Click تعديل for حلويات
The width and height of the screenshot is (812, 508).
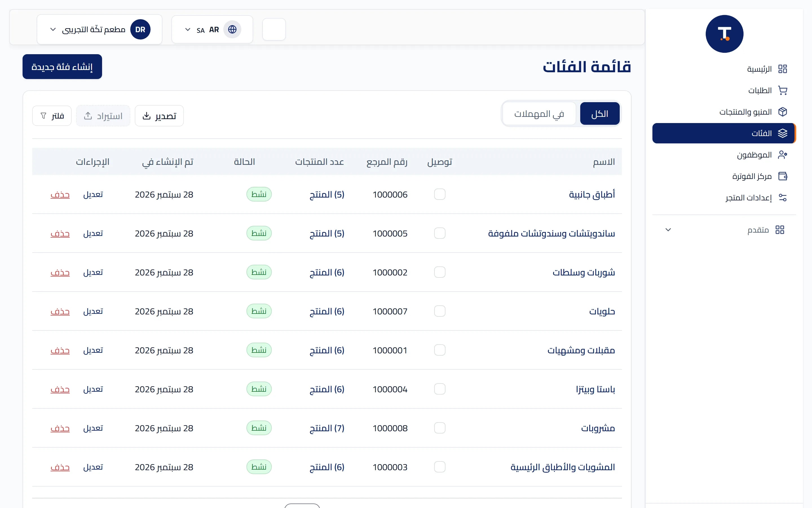pos(93,312)
